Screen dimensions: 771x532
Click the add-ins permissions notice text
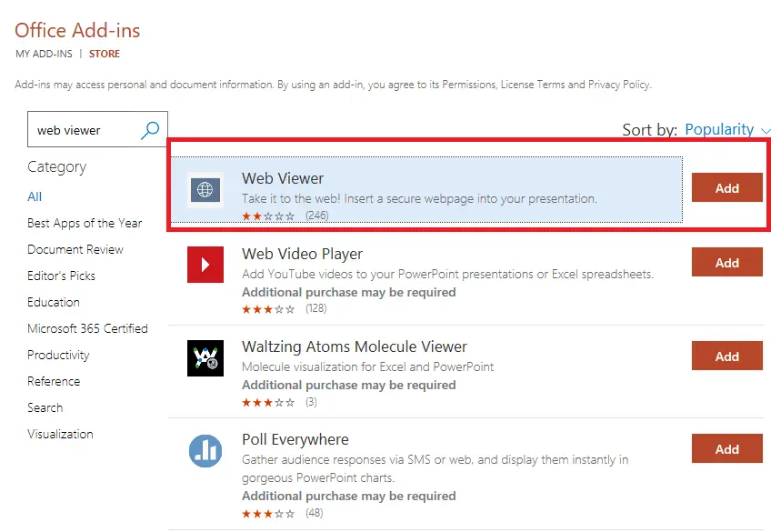[x=333, y=85]
